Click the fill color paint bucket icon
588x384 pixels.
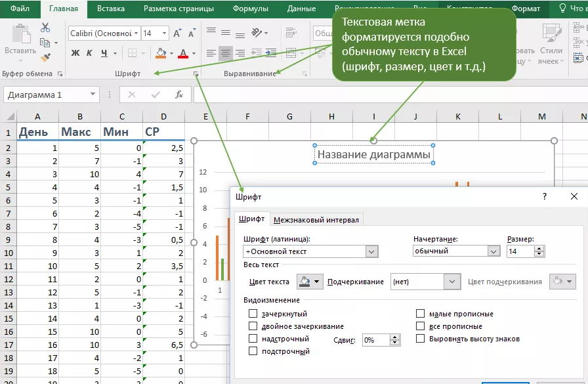pyautogui.click(x=161, y=53)
